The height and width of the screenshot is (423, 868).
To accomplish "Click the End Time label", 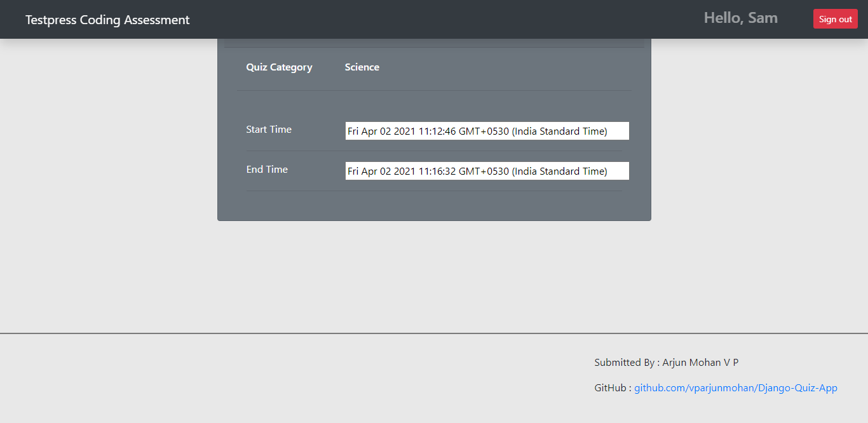I will pos(267,169).
